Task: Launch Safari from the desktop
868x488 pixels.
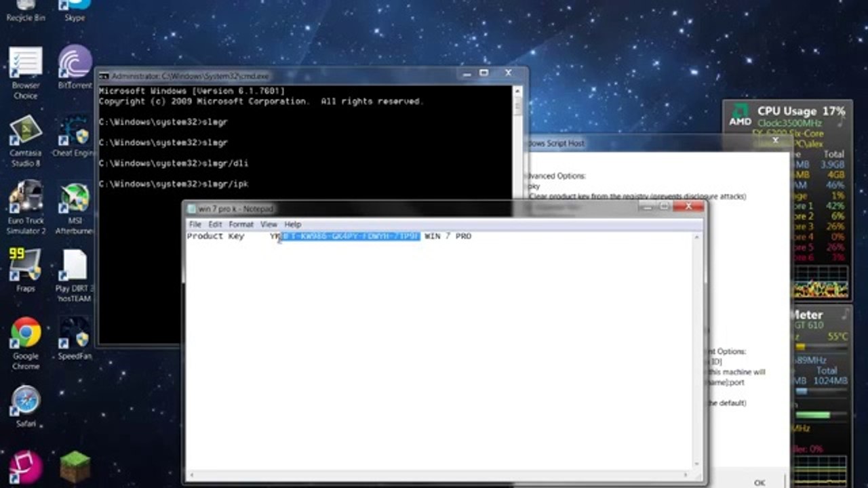Action: point(26,407)
